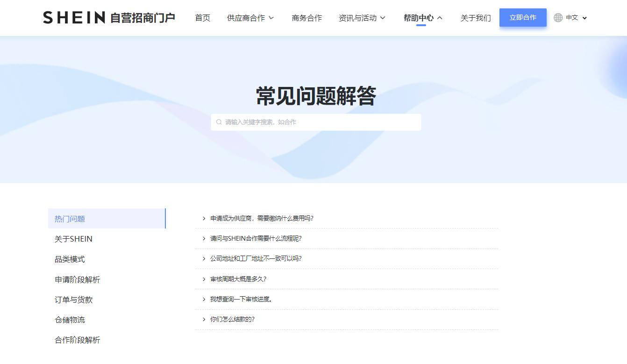
Task: Click the globe language icon
Action: tap(558, 18)
